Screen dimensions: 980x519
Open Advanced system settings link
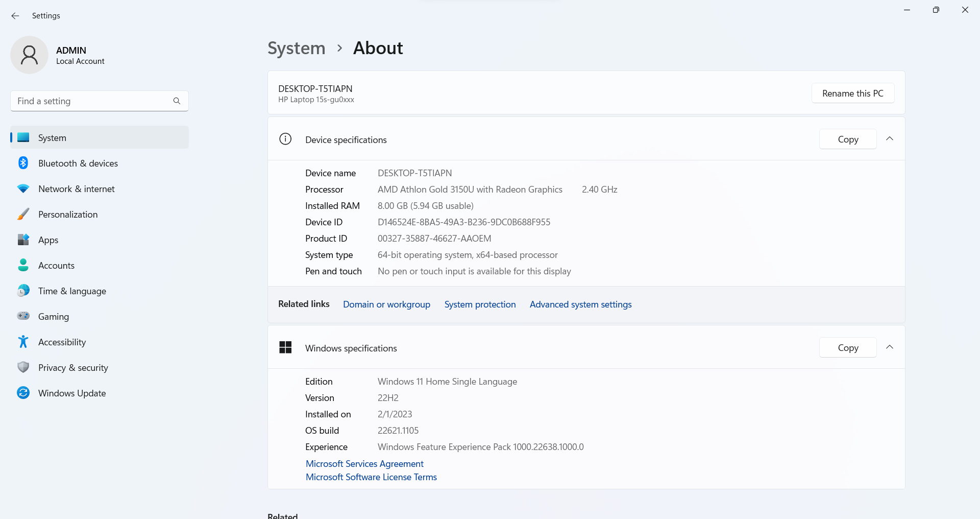(580, 304)
